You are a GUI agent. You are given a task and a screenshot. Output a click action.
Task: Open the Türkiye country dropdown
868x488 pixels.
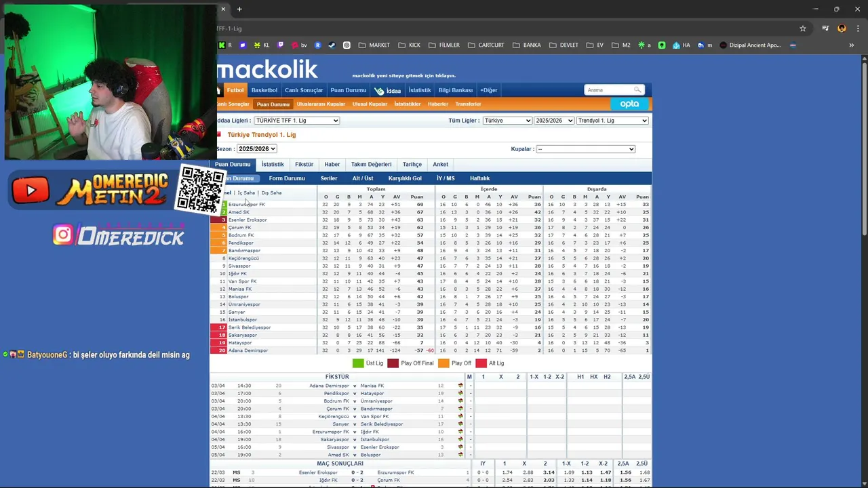507,121
